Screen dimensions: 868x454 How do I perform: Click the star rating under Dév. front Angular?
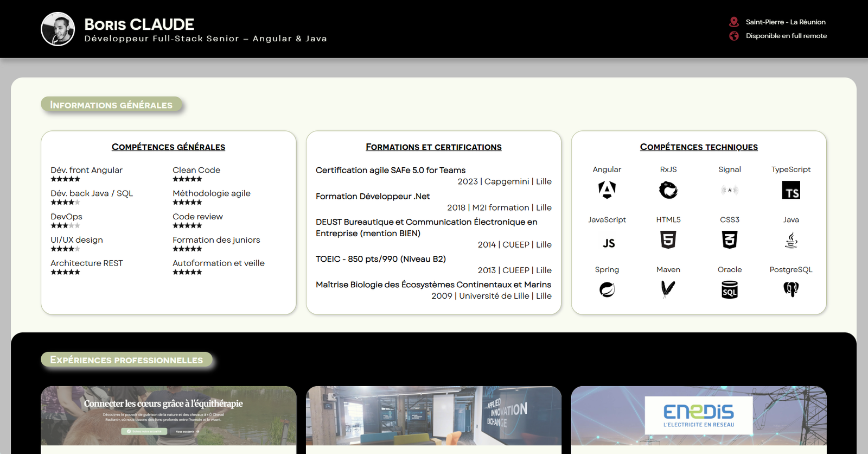[65, 179]
